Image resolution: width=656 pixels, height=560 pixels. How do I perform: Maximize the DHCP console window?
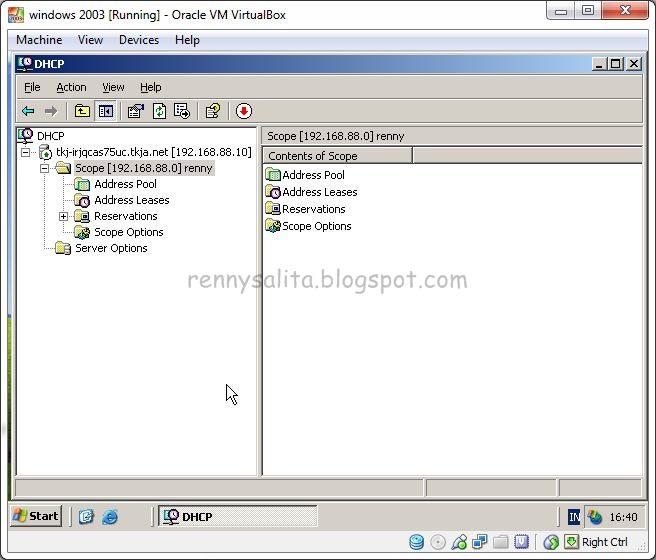click(x=616, y=64)
